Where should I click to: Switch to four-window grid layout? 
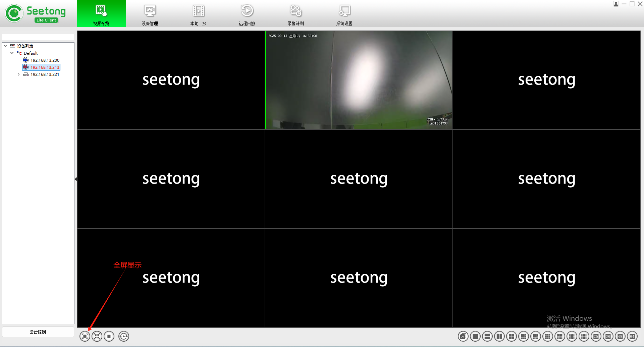coord(512,336)
